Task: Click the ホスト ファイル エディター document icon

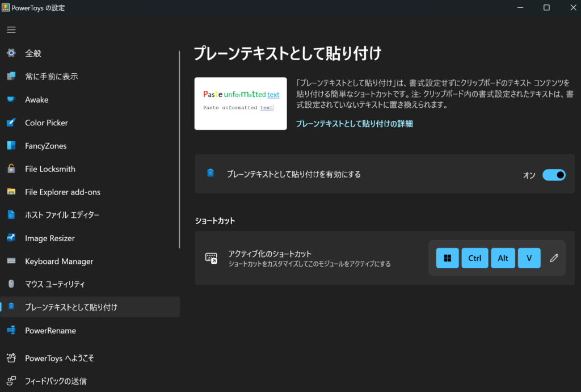Action: coord(11,215)
